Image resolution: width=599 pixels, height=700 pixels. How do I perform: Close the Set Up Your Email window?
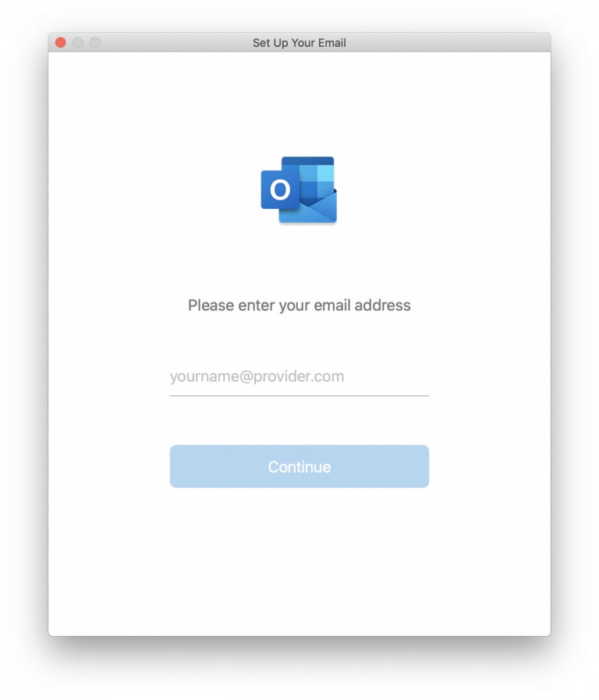coord(61,42)
